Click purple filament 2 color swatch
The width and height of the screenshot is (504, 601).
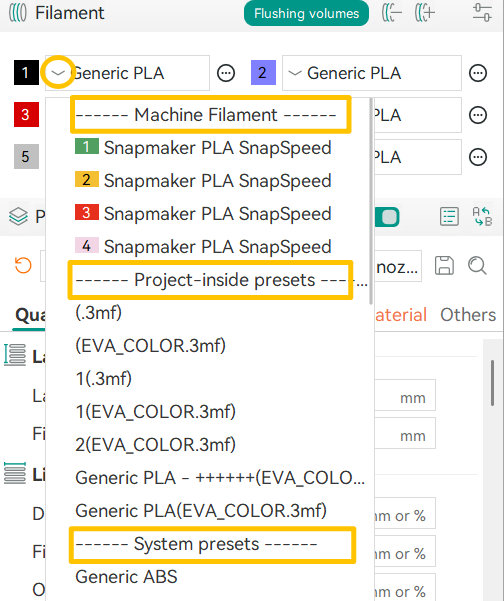(263, 72)
